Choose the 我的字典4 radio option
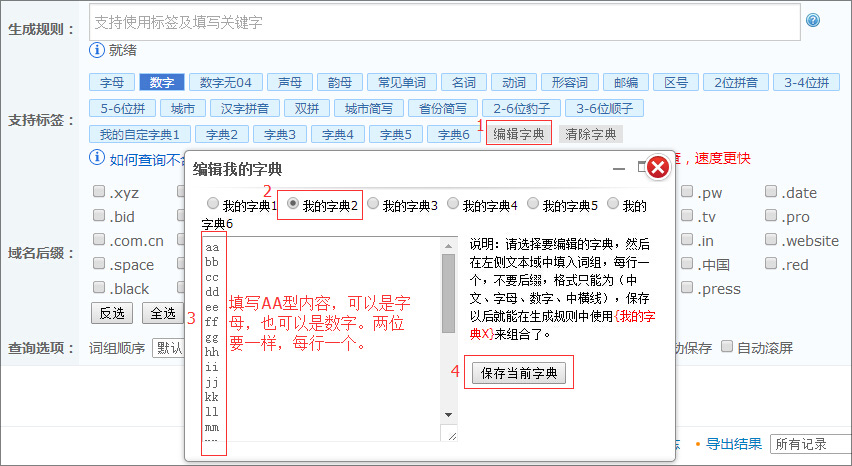Image resolution: width=852 pixels, height=466 pixels. pos(452,204)
